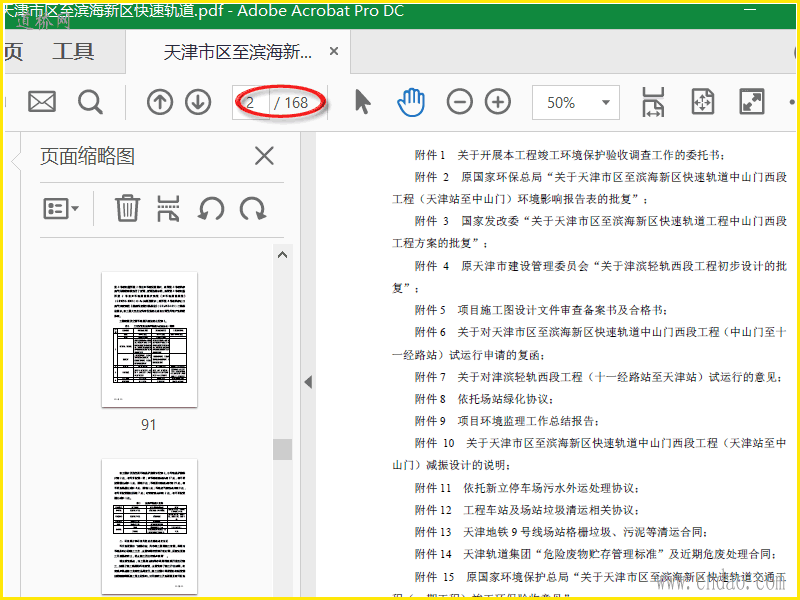Open the search magnifier tool
This screenshot has height=600, width=800.
click(x=90, y=102)
